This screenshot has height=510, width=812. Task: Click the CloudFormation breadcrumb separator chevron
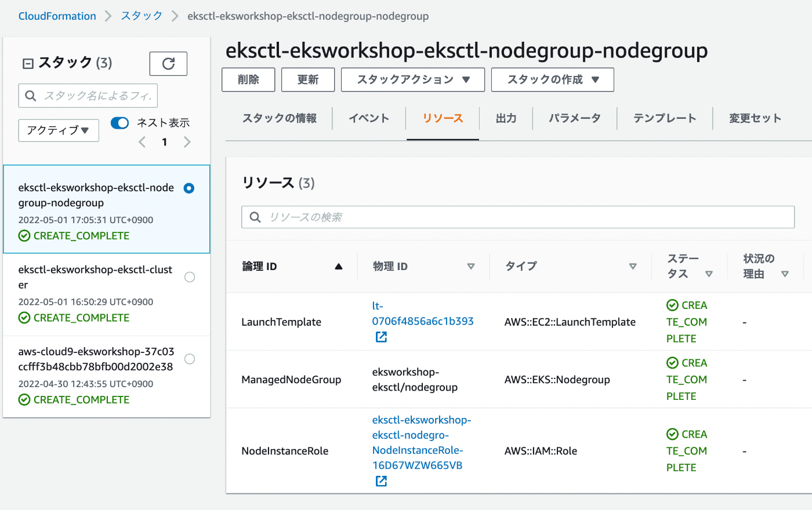(108, 16)
